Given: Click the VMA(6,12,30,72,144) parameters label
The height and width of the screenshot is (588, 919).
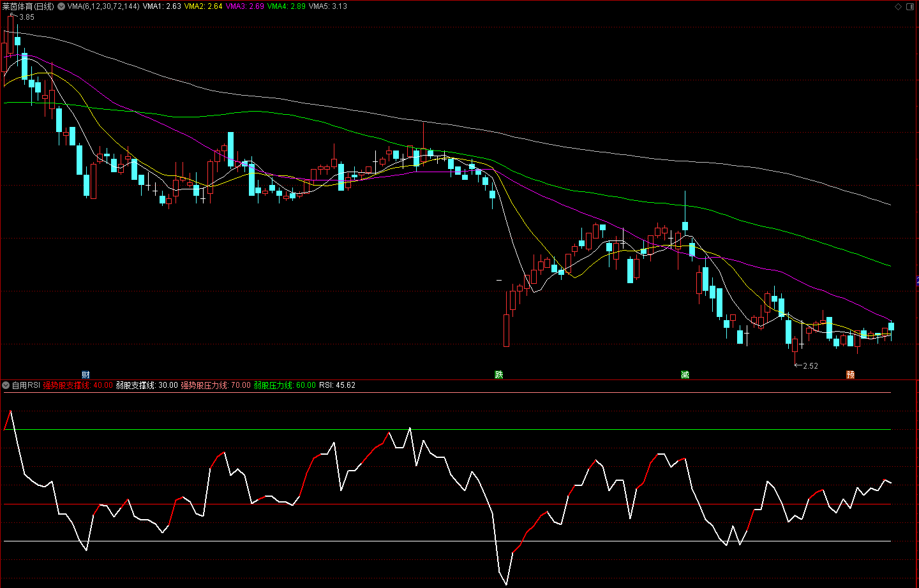Looking at the screenshot, I should click(103, 6).
